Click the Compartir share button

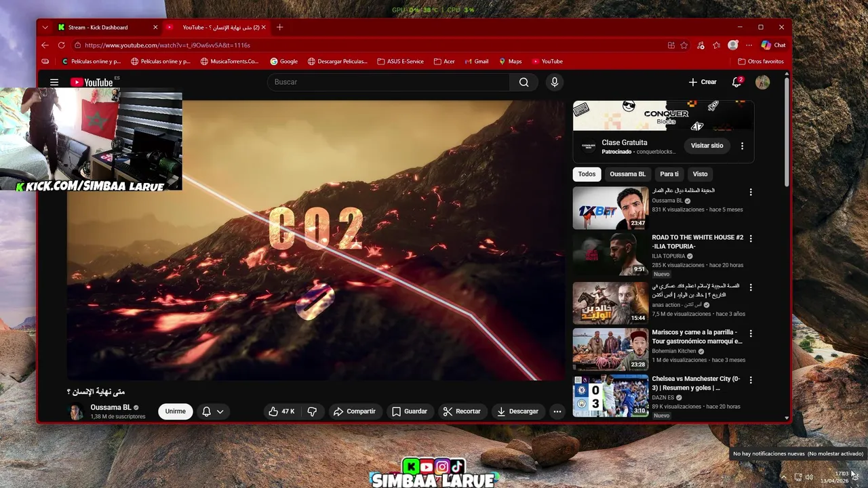pyautogui.click(x=355, y=411)
